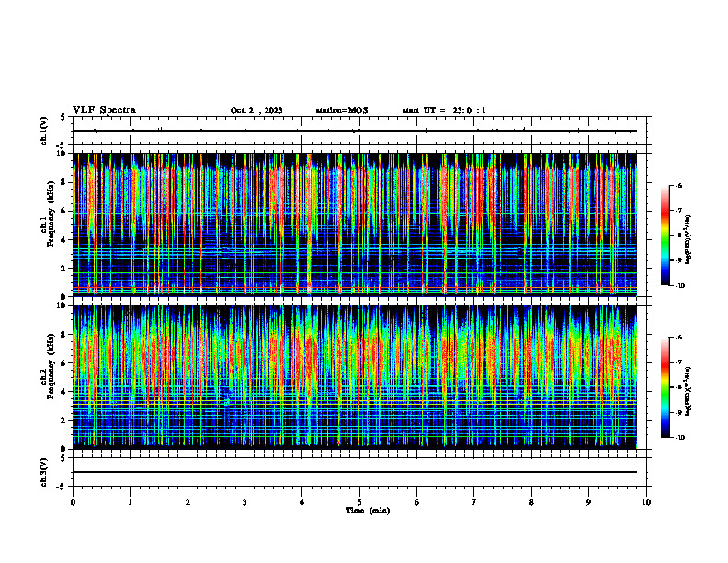Click the "5" tick on the time axis
The image size is (728, 563).
(359, 502)
